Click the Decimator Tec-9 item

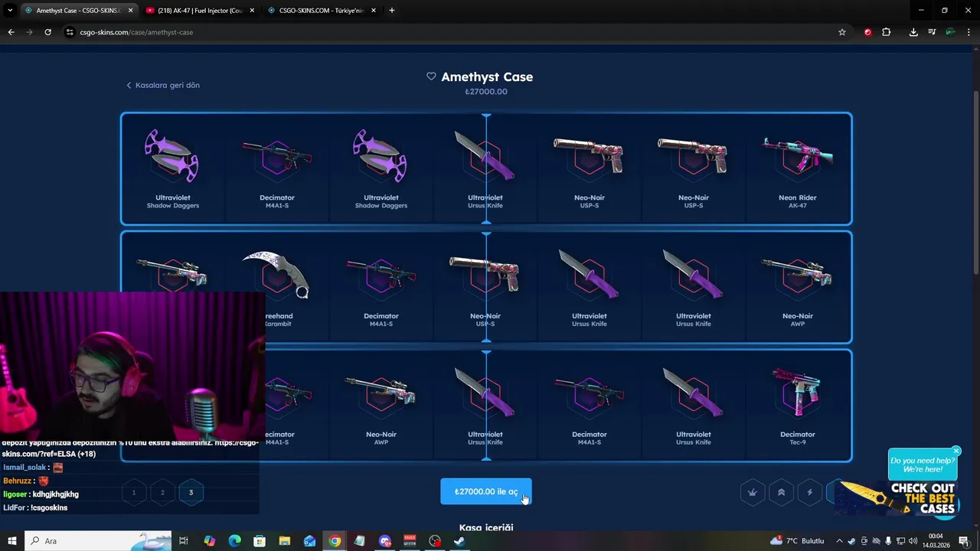click(x=798, y=405)
